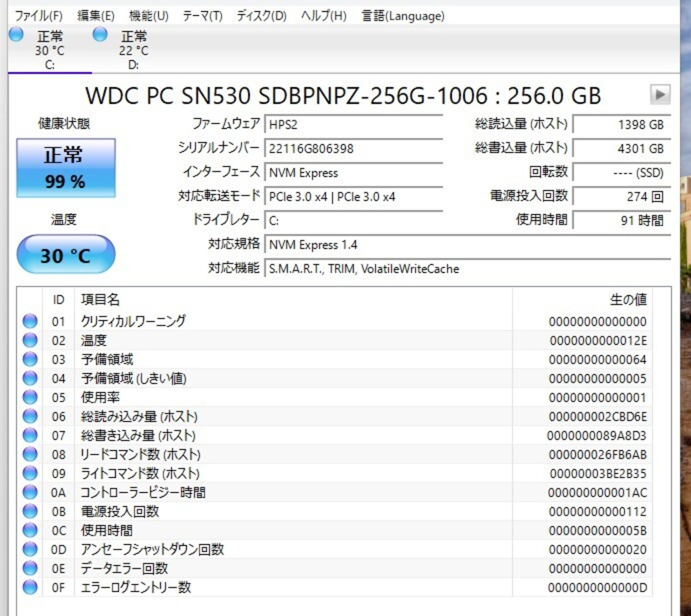The width and height of the screenshot is (691, 616).
Task: Click status orb for 予備領域 (しきい値) row
Action: tap(30, 378)
